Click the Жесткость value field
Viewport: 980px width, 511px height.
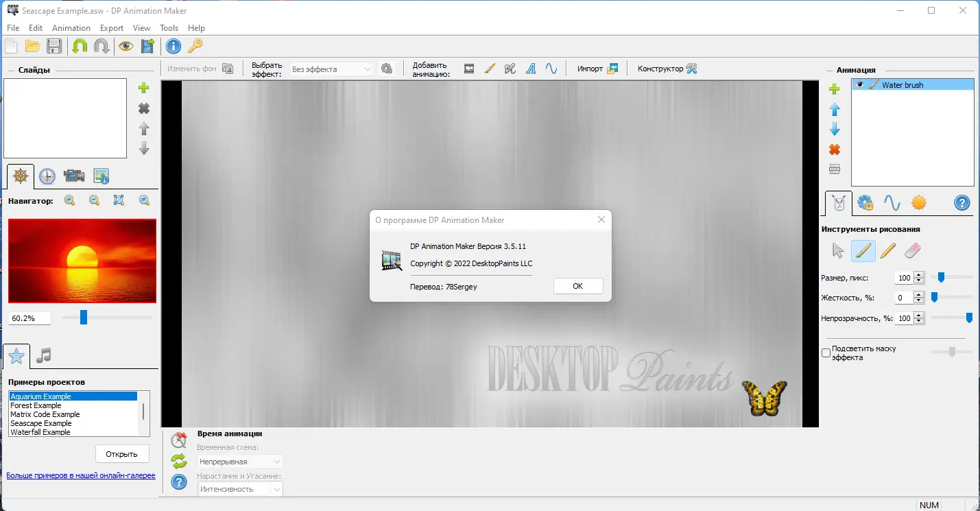904,298
